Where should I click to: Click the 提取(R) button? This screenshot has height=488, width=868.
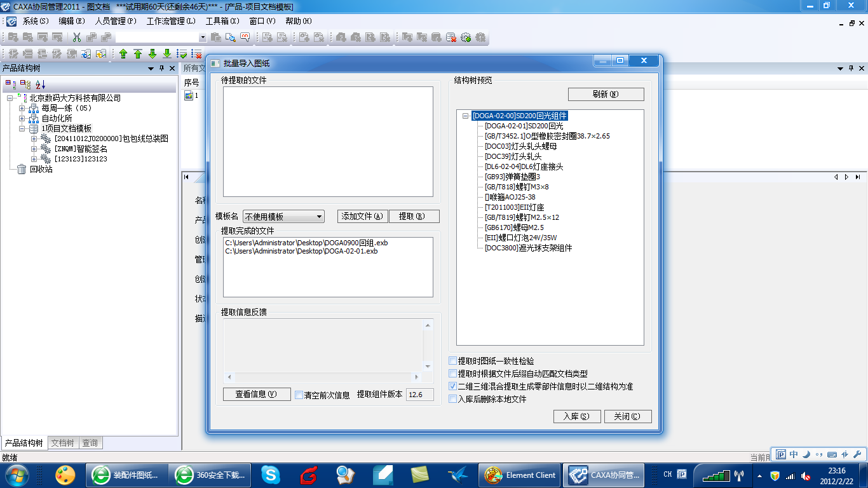[414, 216]
